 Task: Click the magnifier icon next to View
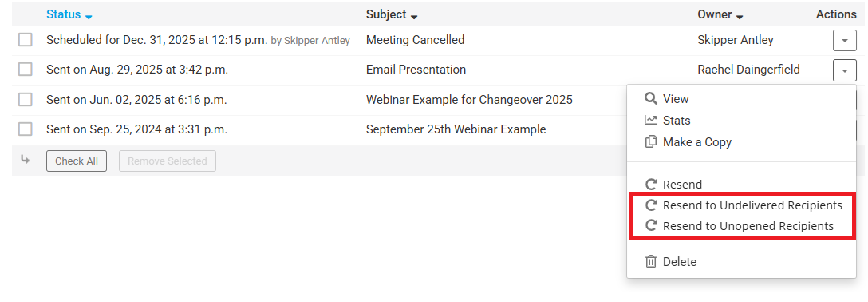pyautogui.click(x=651, y=99)
